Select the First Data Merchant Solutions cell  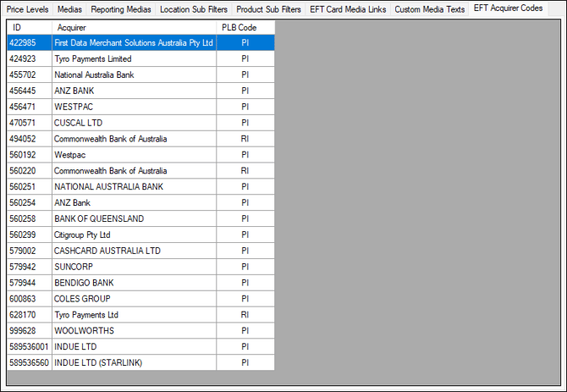(x=135, y=42)
